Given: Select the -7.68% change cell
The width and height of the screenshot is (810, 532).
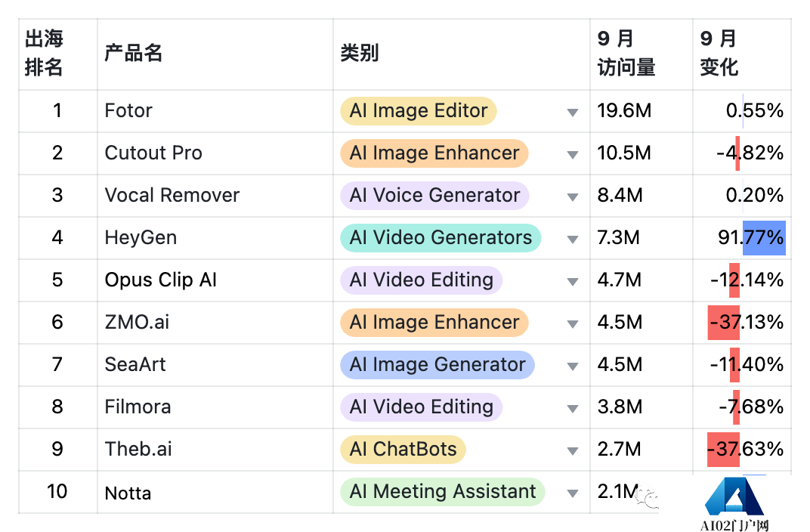Looking at the screenshot, I should coord(741,407).
